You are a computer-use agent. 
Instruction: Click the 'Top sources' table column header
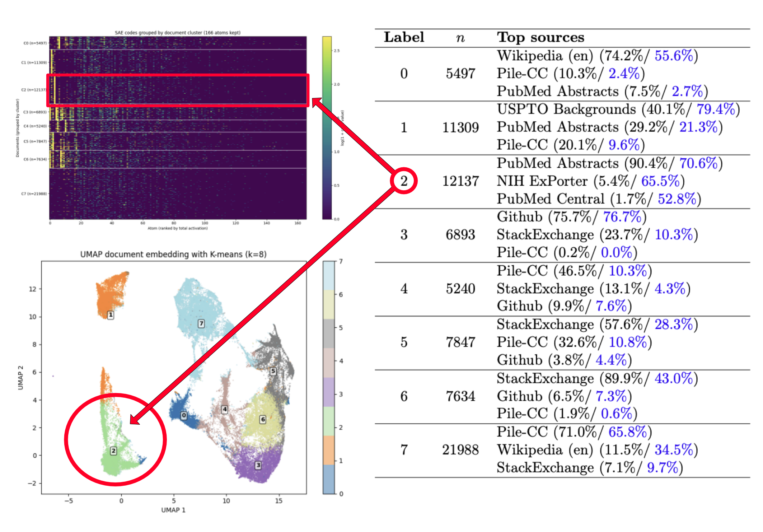tap(540, 38)
